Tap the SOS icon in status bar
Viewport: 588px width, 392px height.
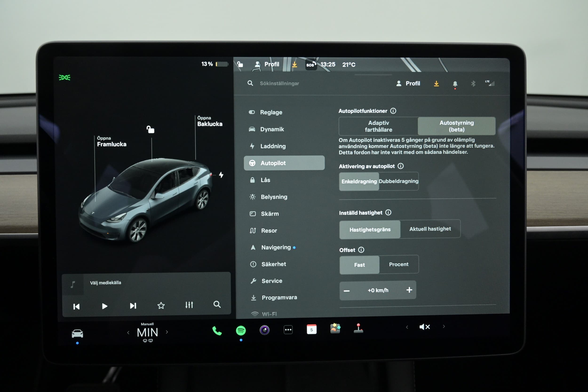pos(311,65)
